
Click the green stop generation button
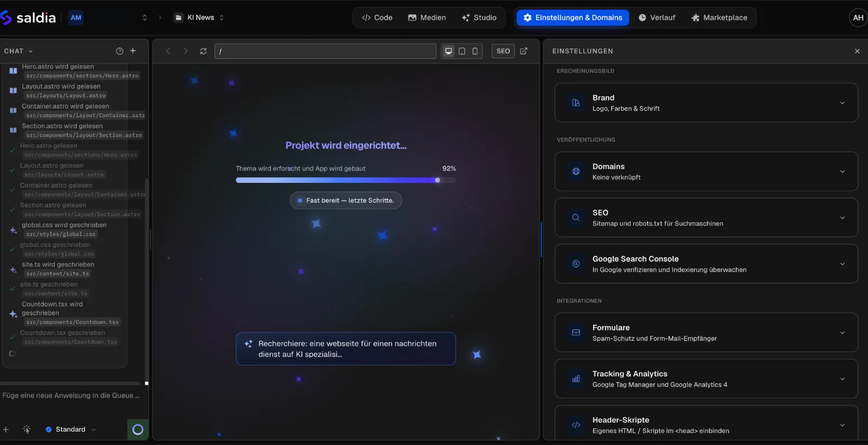pyautogui.click(x=138, y=429)
